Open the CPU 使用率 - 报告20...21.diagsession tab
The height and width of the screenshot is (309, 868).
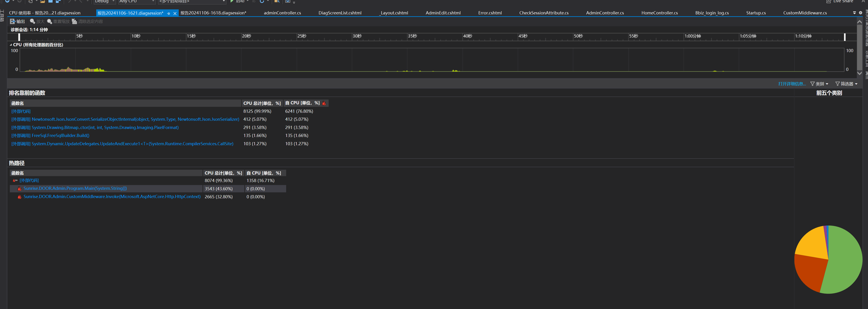coord(45,13)
